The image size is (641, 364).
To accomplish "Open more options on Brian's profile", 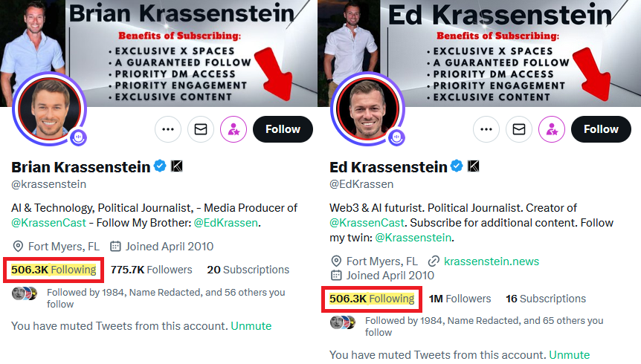I will 168,129.
